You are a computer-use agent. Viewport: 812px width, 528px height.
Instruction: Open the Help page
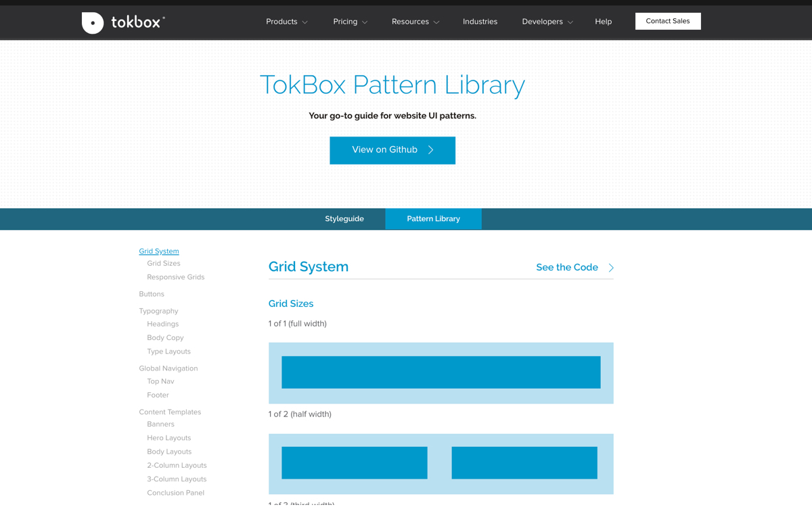(604, 22)
